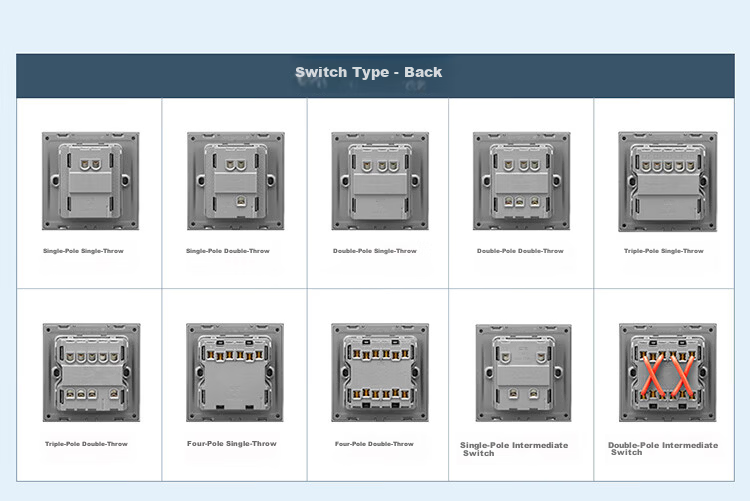
Task: Click the Double-Pole Double-Throw switch image
Action: click(x=521, y=181)
